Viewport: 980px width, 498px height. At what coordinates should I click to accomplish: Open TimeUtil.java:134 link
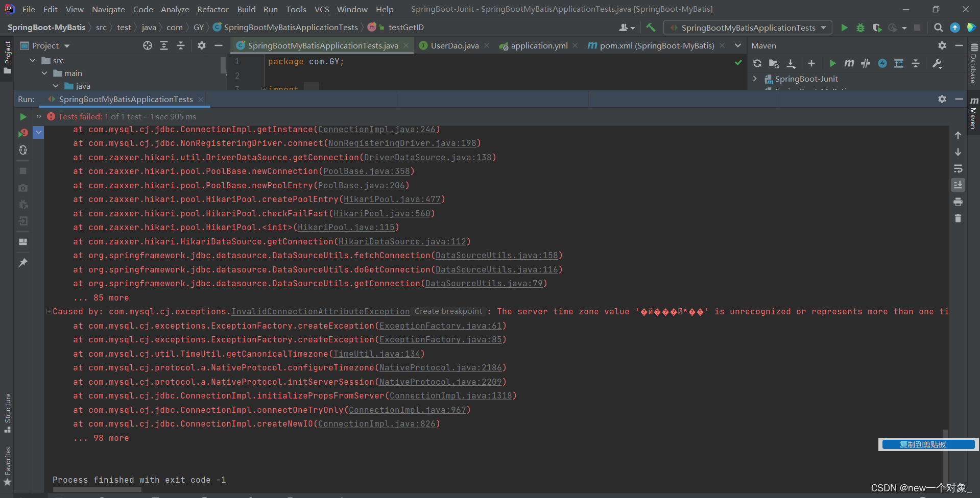coord(376,354)
